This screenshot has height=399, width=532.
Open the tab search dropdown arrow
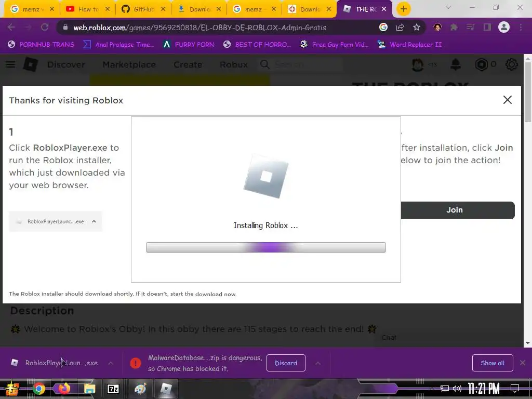point(448,7)
